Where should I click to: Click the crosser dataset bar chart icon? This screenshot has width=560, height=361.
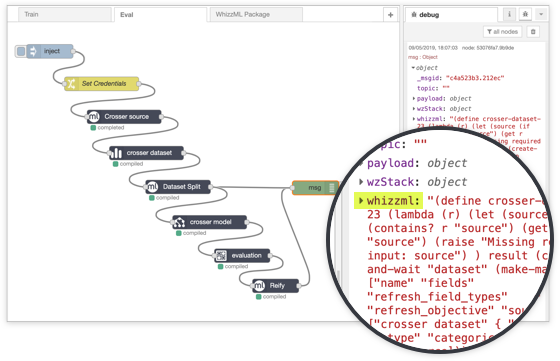pyautogui.click(x=116, y=153)
